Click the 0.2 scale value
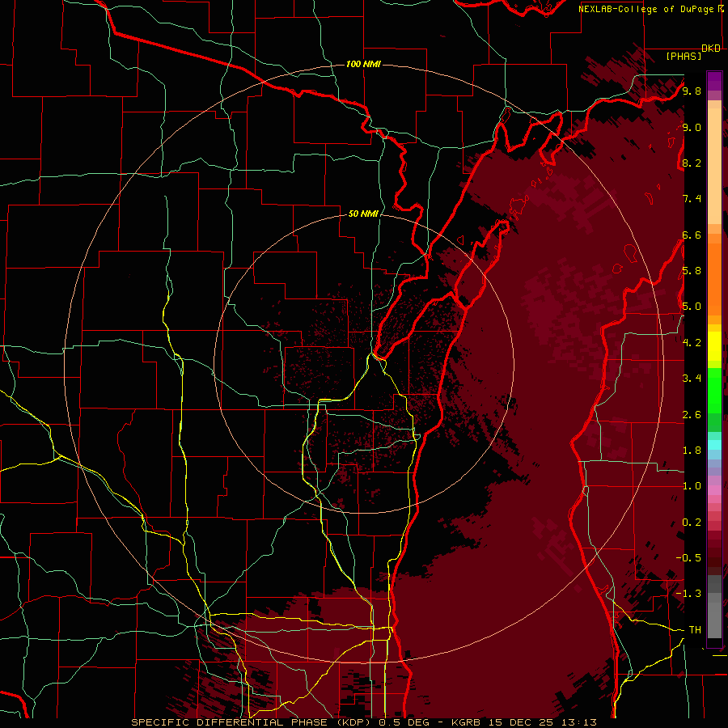 tap(692, 523)
